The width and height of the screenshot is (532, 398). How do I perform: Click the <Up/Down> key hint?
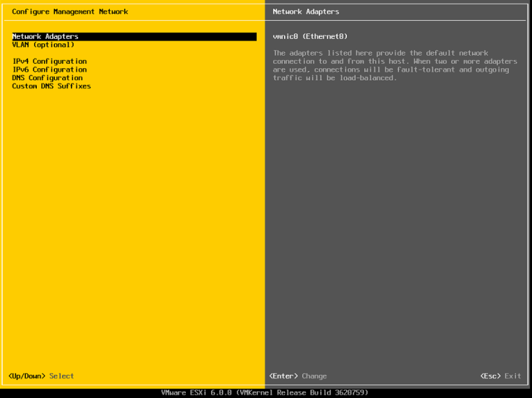click(x=27, y=376)
